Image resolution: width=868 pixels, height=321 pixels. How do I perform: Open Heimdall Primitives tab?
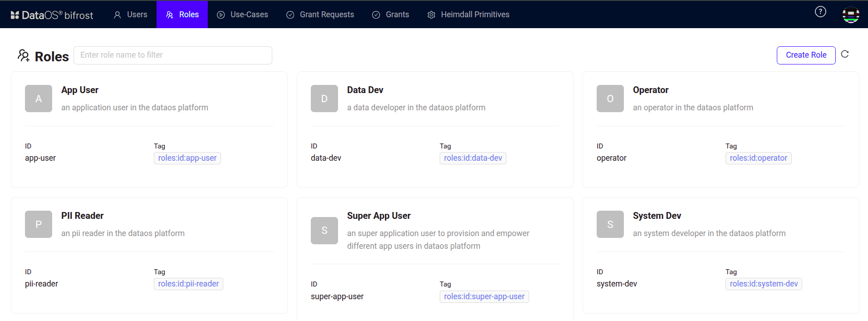tap(468, 15)
